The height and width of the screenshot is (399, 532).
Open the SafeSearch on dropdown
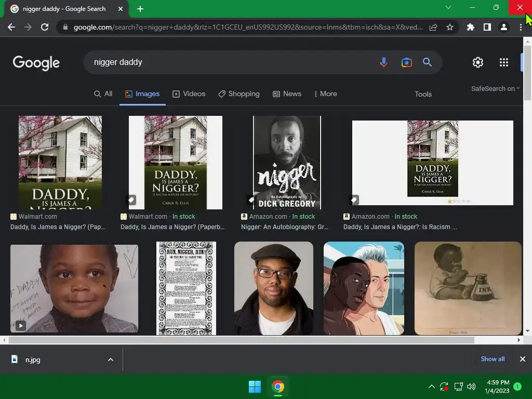click(x=495, y=88)
